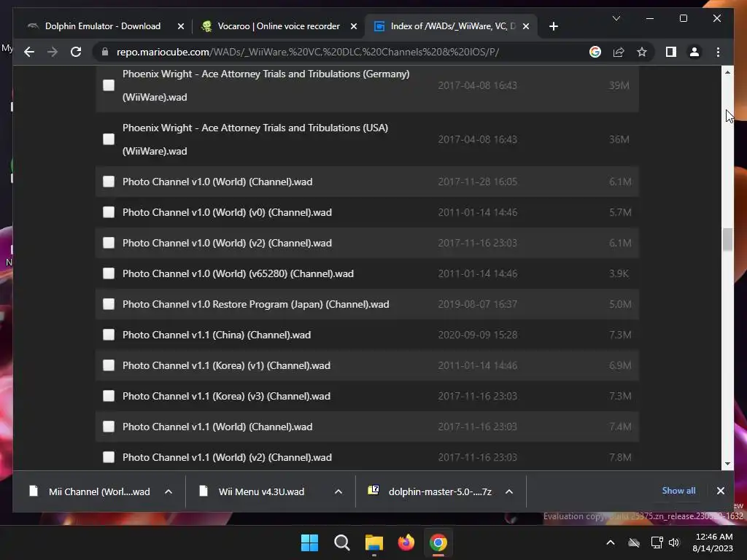Image resolution: width=747 pixels, height=560 pixels.
Task: Expand options for Wii Menu v4.3U download
Action: click(338, 491)
